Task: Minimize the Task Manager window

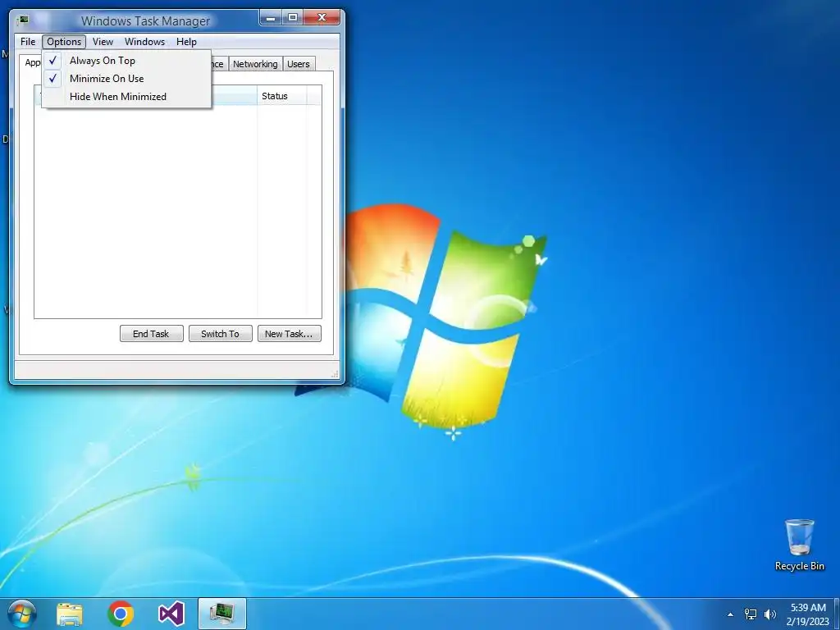Action: (x=271, y=18)
